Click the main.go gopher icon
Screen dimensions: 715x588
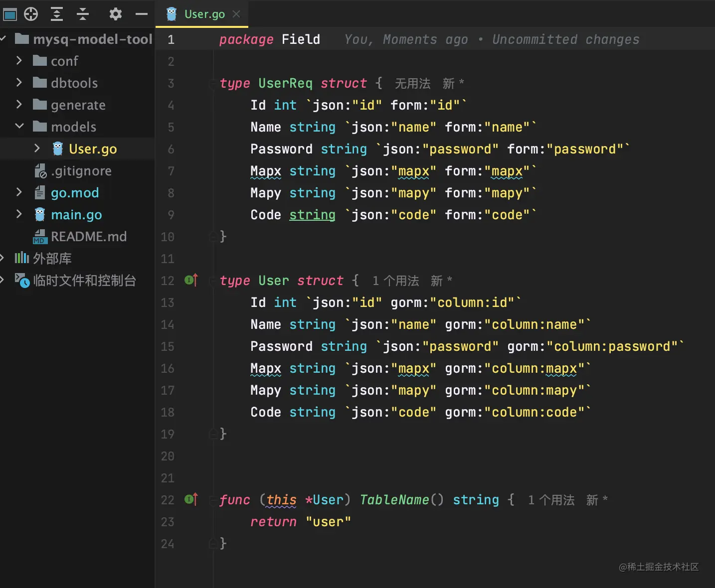click(40, 214)
